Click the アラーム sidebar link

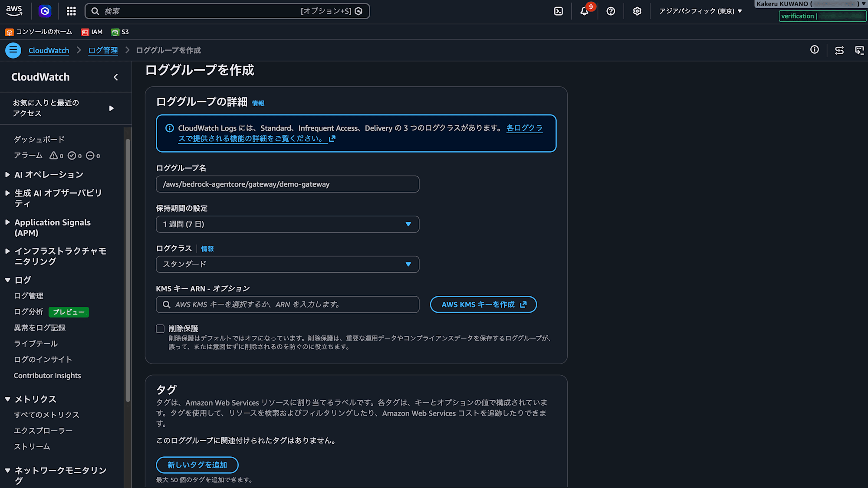28,155
